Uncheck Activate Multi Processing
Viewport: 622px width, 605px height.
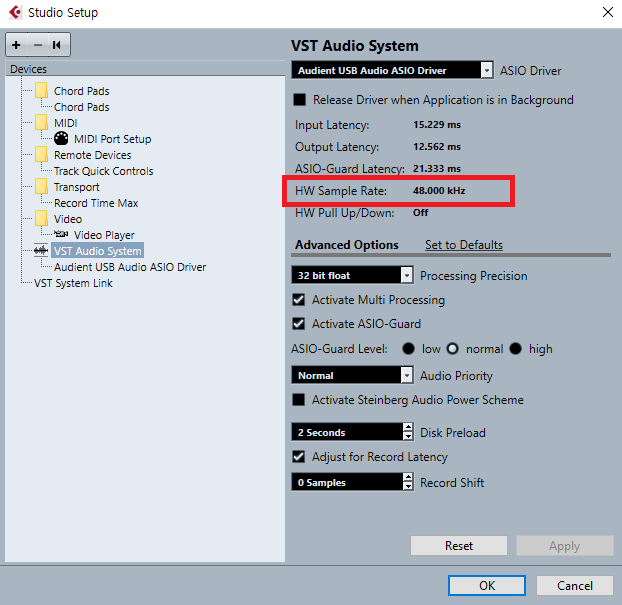299,300
